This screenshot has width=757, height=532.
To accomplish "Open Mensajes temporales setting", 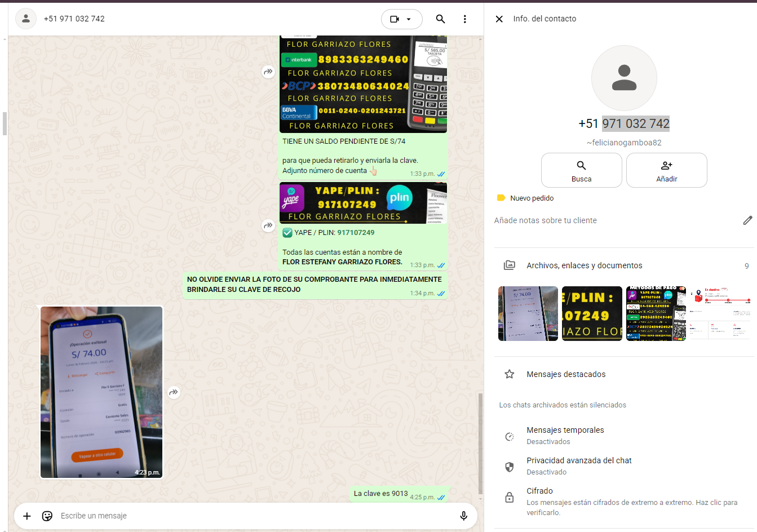I will [565, 435].
